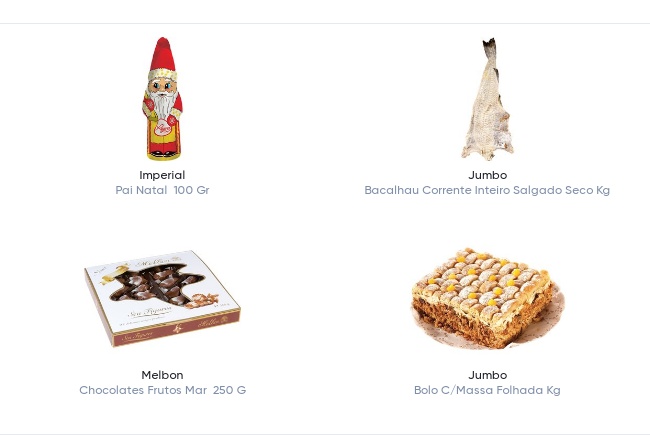650x435 pixels.
Task: Open the Melbon chocolate box image
Action: click(x=162, y=298)
